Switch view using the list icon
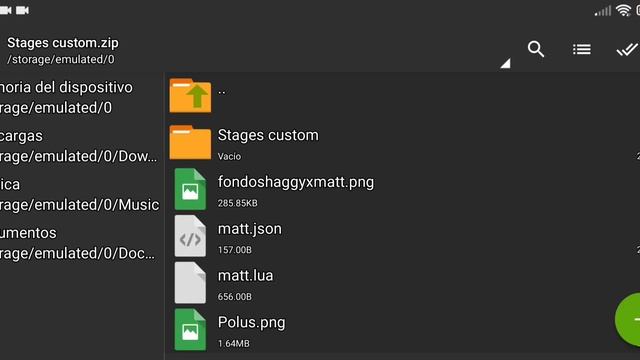This screenshot has width=640, height=360. point(582,49)
